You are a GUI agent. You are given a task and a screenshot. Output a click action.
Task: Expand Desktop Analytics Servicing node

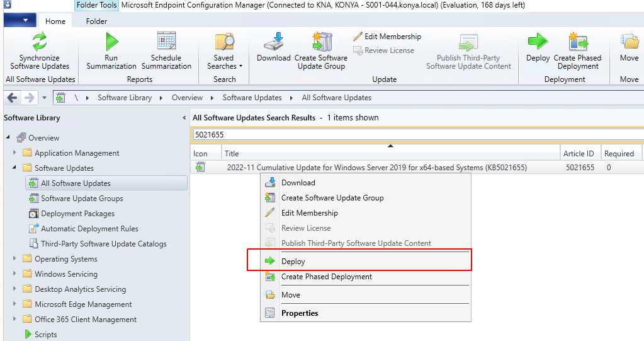tap(14, 289)
